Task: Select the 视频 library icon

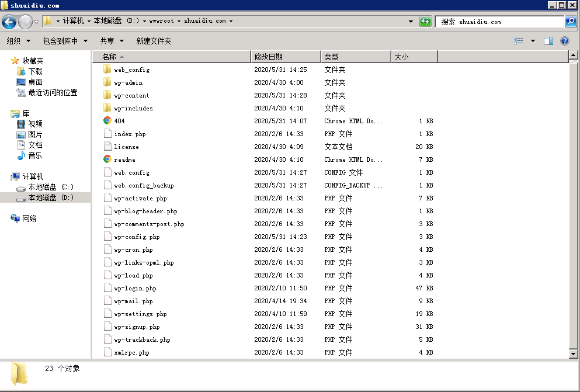Action: click(x=21, y=124)
